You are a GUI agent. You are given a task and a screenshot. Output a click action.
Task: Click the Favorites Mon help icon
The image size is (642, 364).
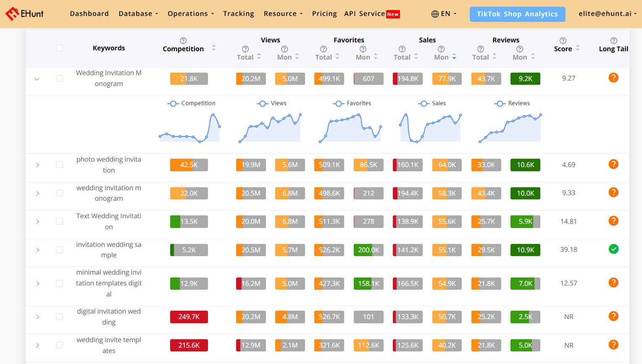point(363,49)
